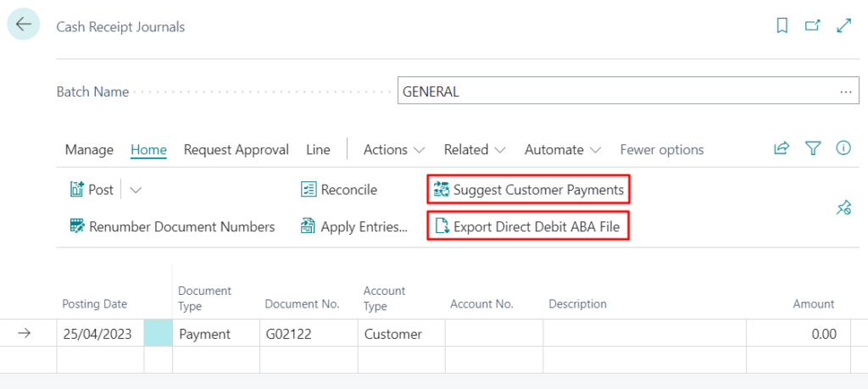The height and width of the screenshot is (389, 868).
Task: Show the information FactBox icon
Action: click(x=843, y=148)
